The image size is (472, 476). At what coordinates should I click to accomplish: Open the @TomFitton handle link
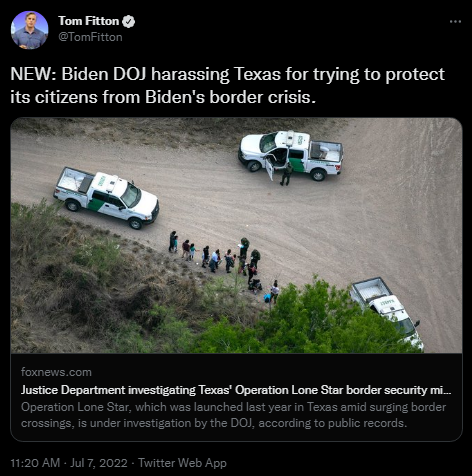tap(90, 37)
